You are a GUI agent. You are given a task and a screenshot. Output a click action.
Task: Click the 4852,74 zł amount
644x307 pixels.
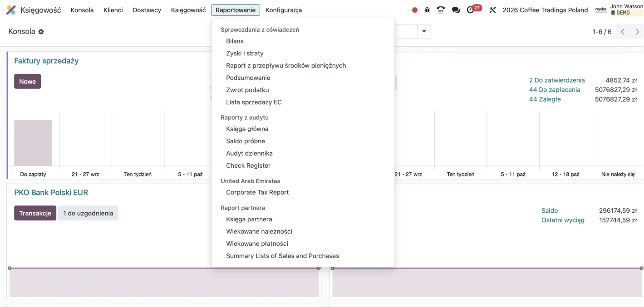621,80
